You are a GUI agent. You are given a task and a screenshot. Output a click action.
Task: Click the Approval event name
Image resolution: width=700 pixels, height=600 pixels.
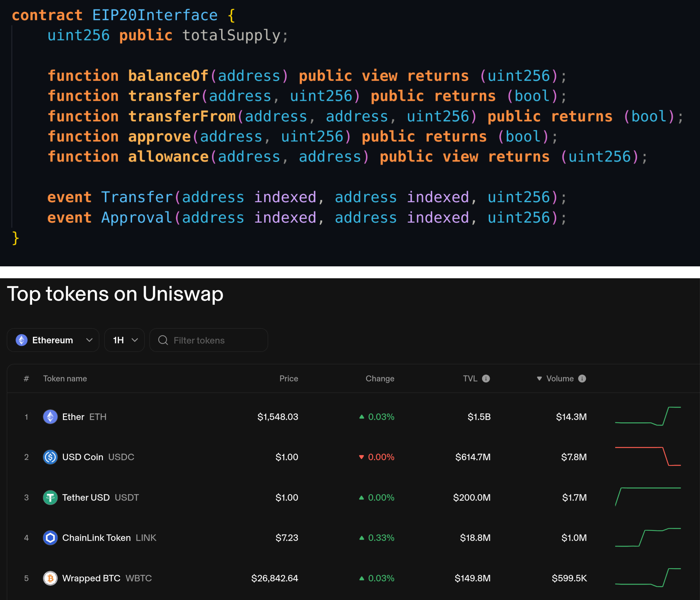[x=137, y=218]
